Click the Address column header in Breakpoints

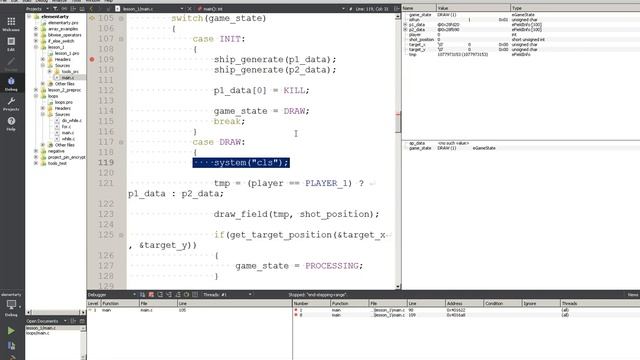click(464, 303)
